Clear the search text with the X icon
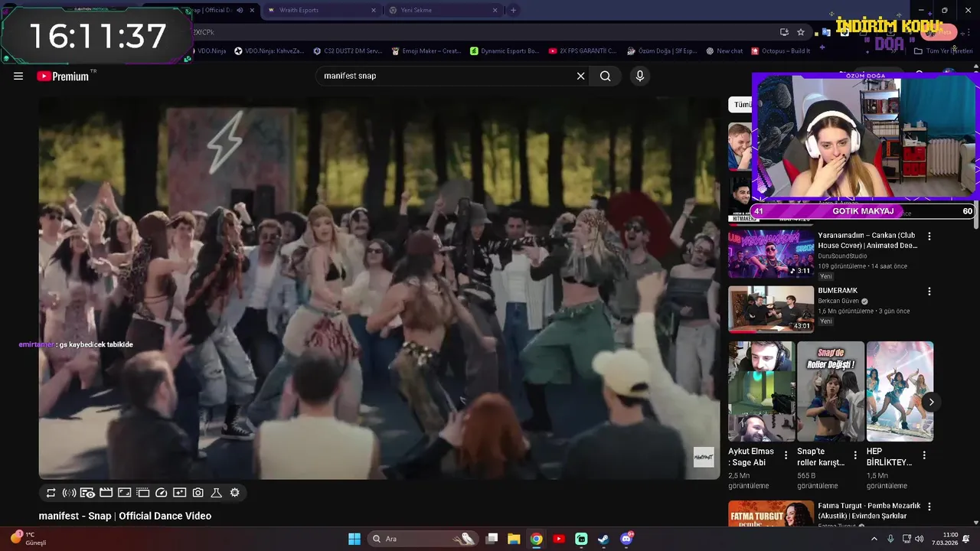The image size is (980, 551). coord(580,76)
